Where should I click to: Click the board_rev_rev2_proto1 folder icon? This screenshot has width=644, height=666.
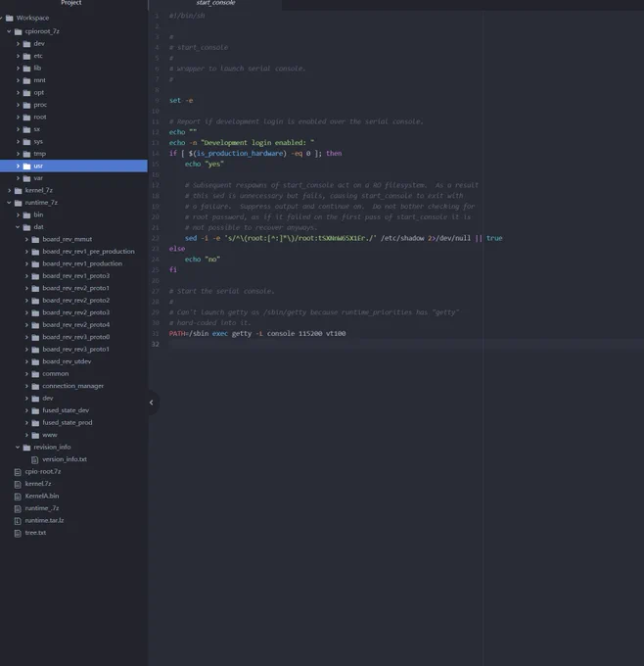point(35,288)
